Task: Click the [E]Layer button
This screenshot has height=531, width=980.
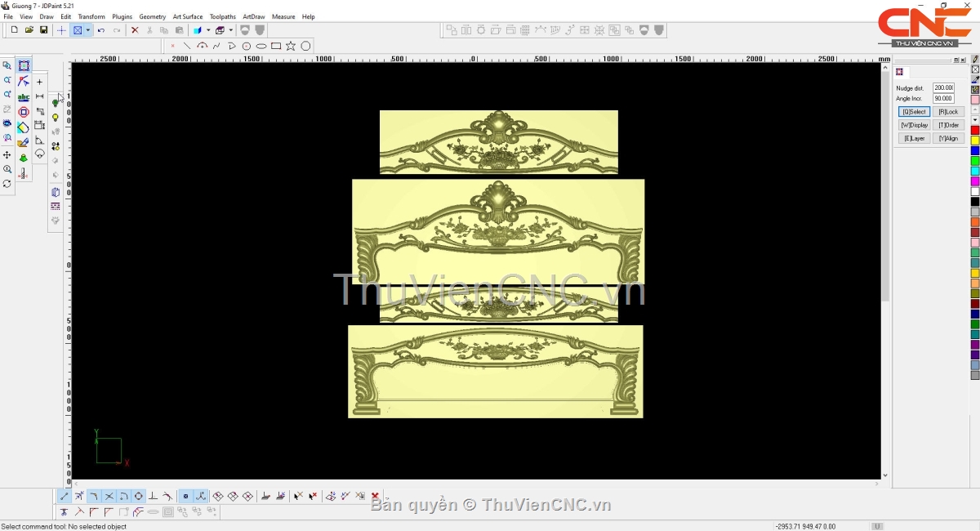Action: [914, 138]
